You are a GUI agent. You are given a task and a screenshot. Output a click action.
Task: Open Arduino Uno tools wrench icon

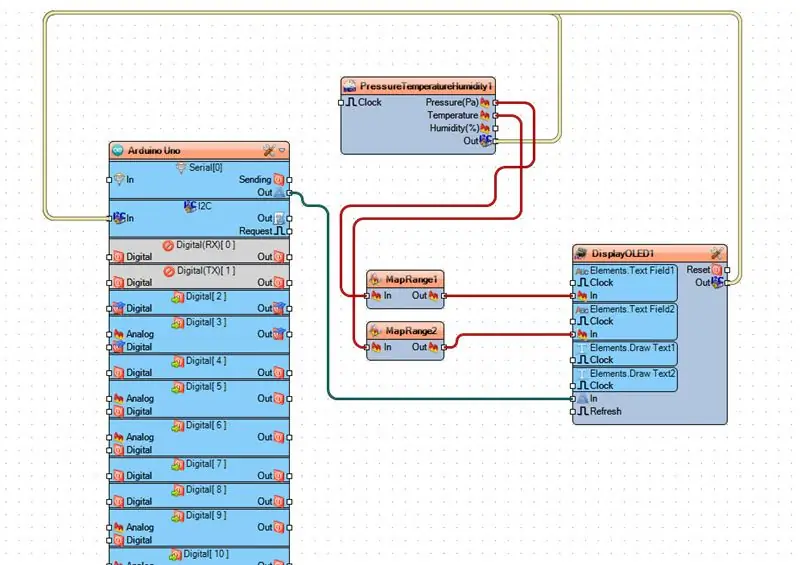[x=269, y=151]
